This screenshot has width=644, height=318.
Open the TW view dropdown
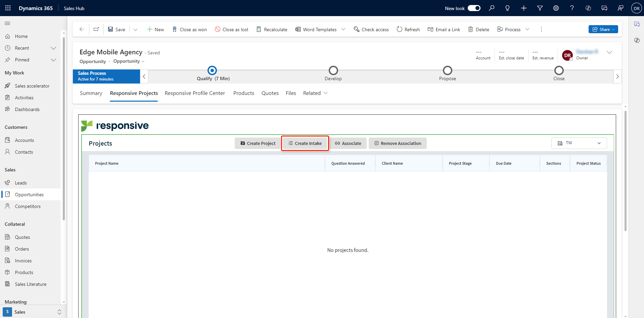(579, 143)
